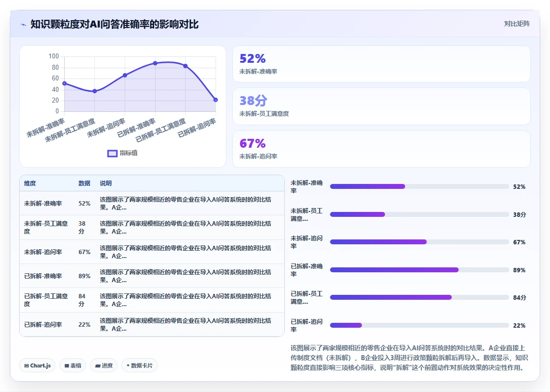The image size is (550, 392).
Task: Select the chart point for 已拆解-员工满意度
Action: click(x=185, y=66)
